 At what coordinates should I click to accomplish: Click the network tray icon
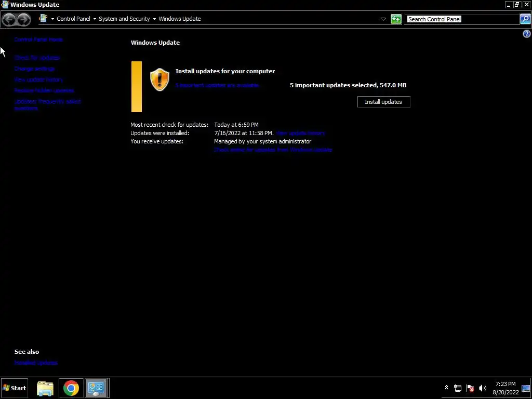tap(458, 388)
